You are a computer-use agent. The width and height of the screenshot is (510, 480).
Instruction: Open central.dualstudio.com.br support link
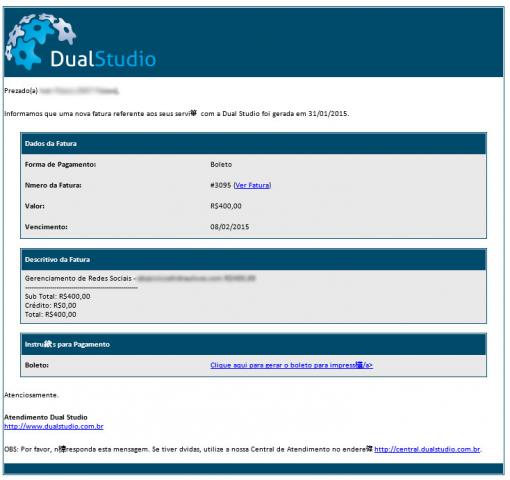click(427, 449)
